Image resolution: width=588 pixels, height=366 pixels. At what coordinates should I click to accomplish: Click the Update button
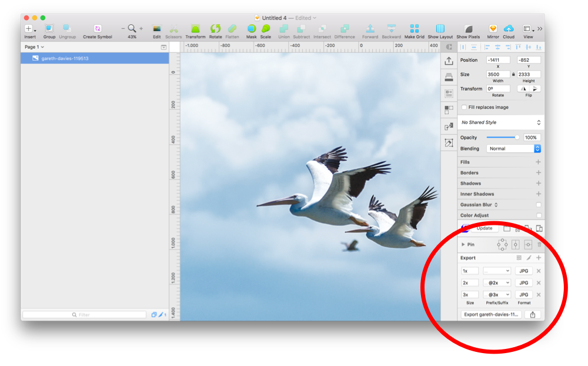(484, 228)
